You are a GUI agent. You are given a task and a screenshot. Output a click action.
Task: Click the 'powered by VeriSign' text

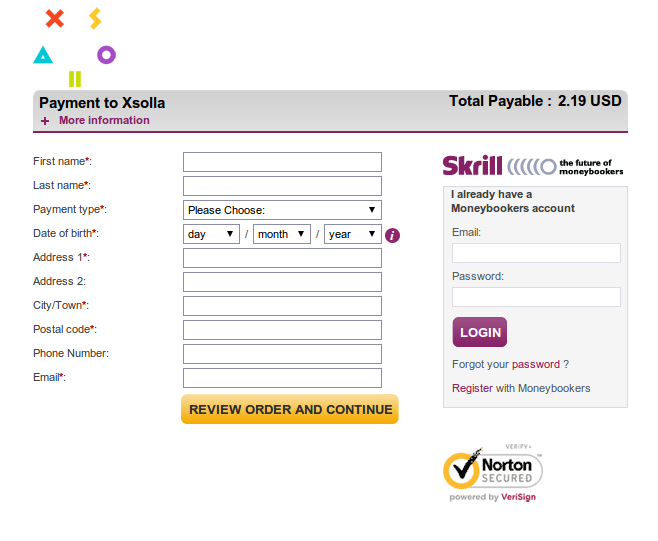492,497
